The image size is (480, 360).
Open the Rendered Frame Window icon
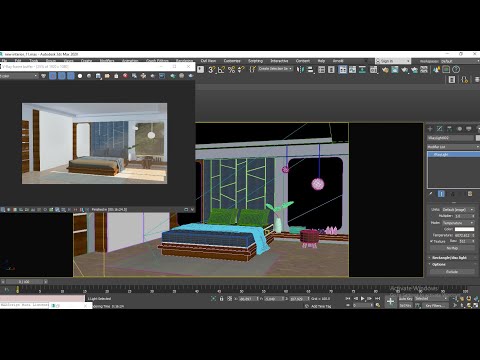point(395,69)
